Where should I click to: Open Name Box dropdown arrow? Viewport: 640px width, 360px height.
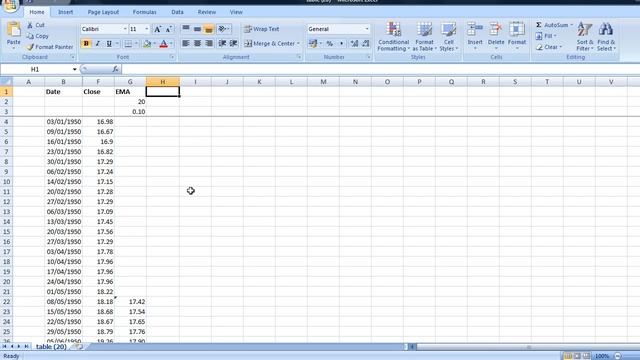pos(74,69)
